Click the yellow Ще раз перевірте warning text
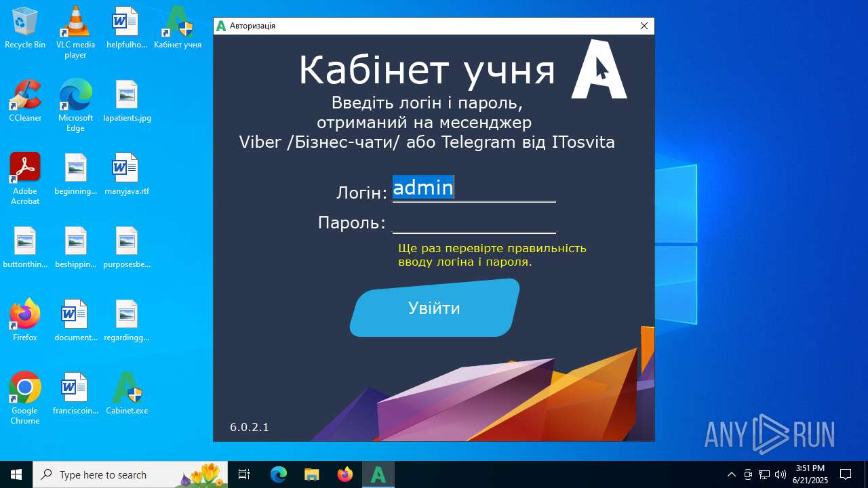Viewport: 868px width, 488px height. tap(492, 255)
